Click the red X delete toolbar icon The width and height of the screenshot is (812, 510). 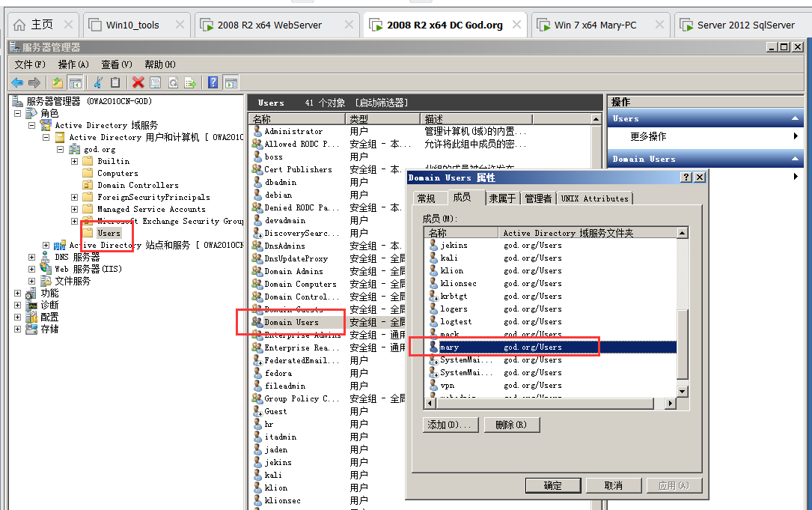[x=138, y=82]
